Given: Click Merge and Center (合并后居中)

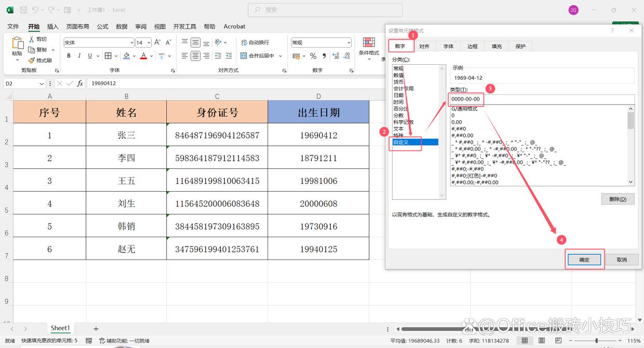Looking at the screenshot, I should [258, 56].
